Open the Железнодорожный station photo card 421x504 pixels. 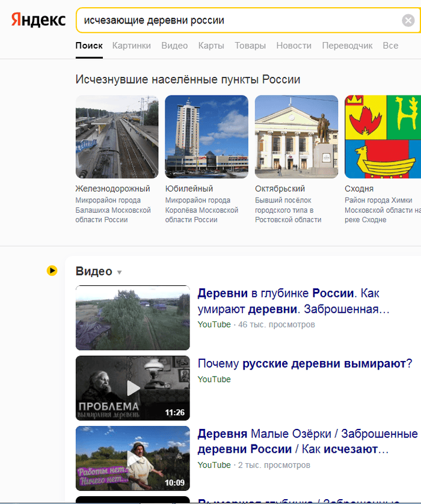(x=117, y=136)
